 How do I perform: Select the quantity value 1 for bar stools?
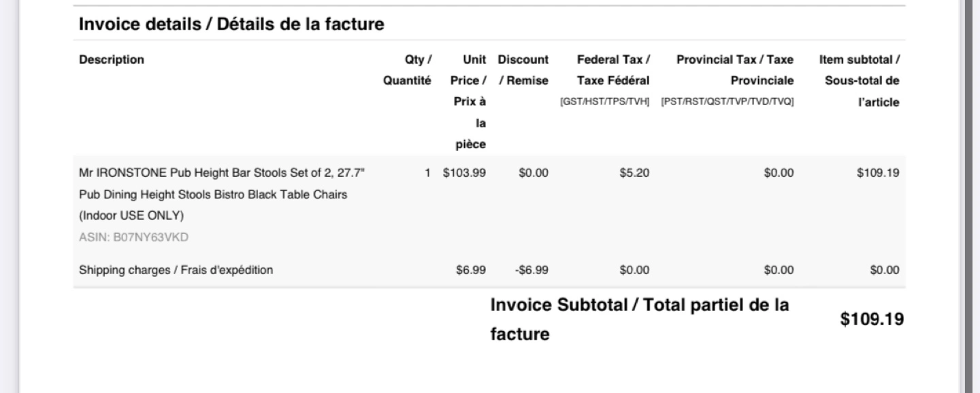click(428, 173)
